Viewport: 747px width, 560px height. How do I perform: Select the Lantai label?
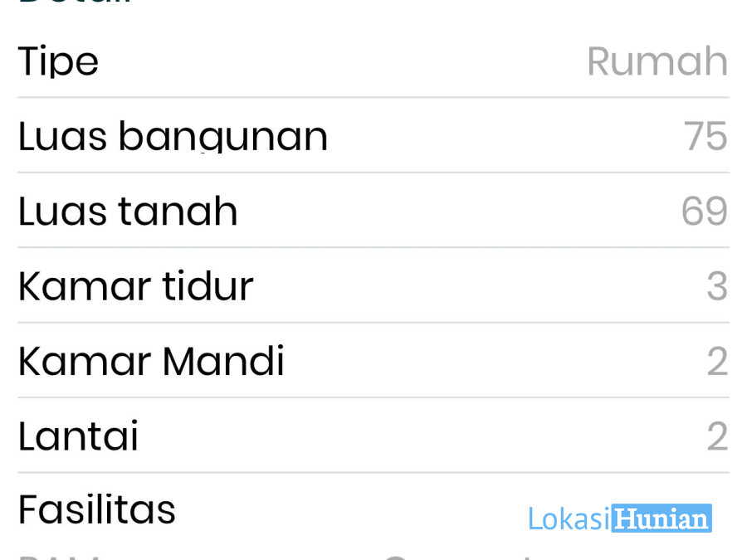[x=78, y=436]
